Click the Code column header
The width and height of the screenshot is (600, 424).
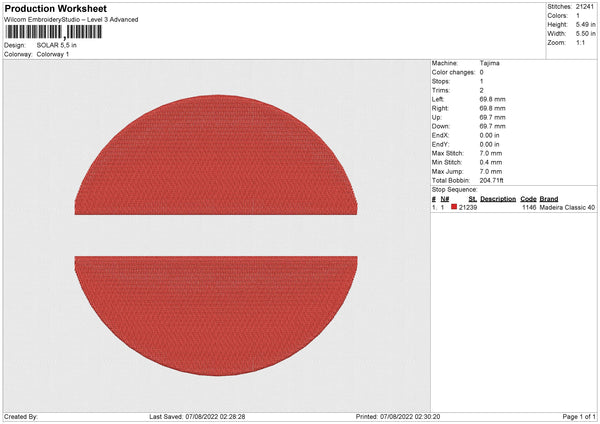click(528, 199)
